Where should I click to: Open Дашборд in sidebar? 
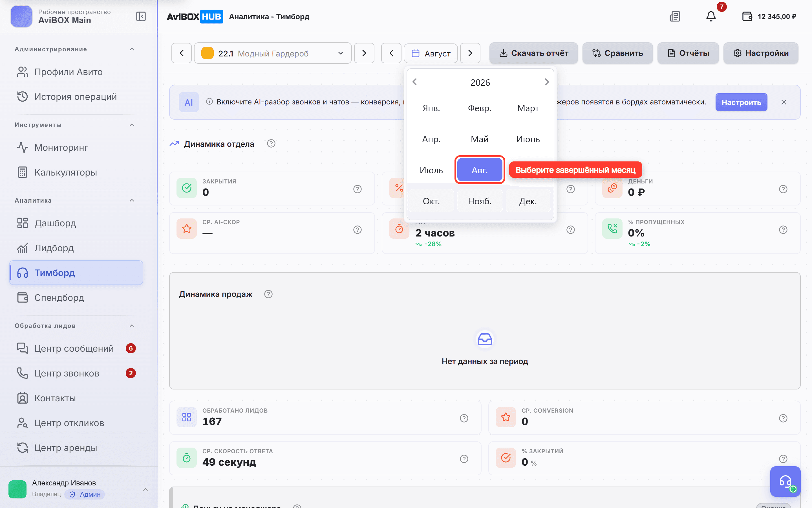tap(76, 223)
